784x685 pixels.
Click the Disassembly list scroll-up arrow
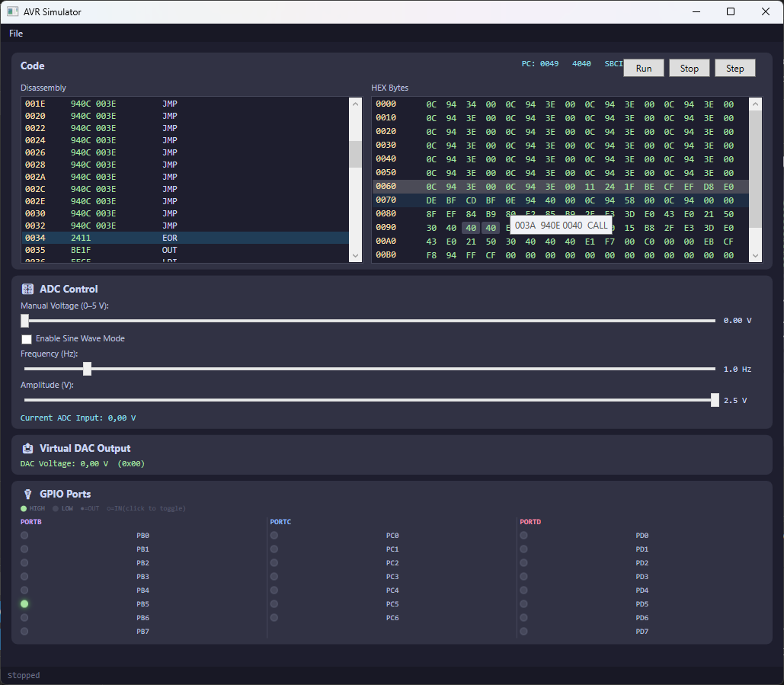pos(356,104)
